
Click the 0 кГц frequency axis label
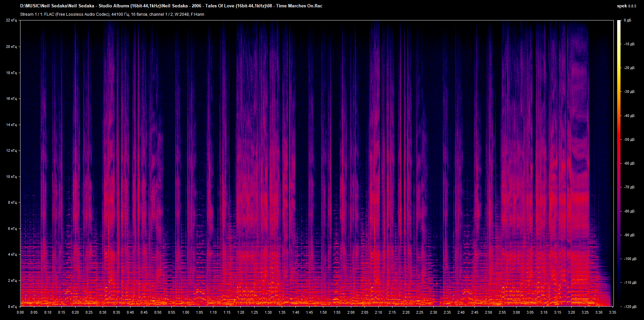[12, 307]
